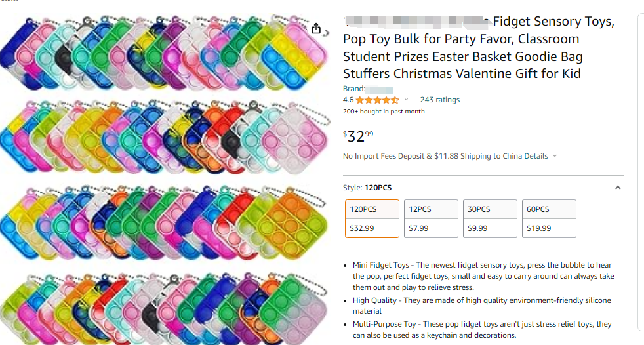Click the "200+ bought in past month" text
644x345 pixels.
coord(384,112)
